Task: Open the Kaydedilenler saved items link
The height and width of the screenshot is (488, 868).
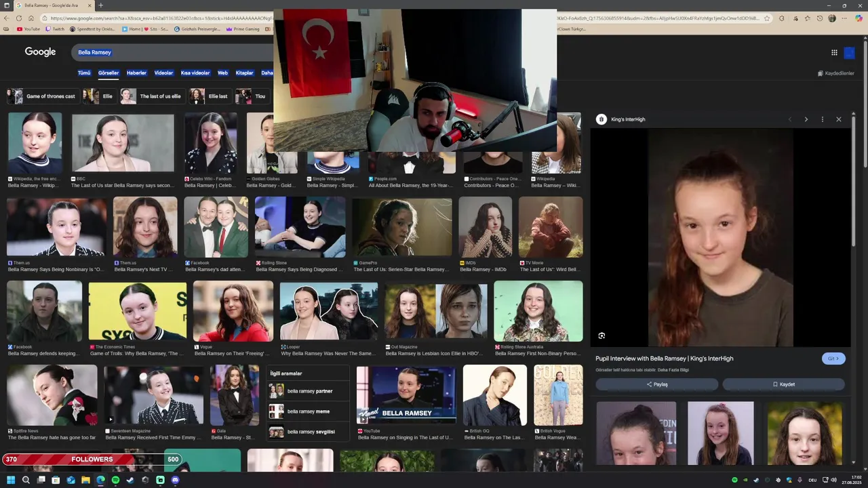Action: (x=835, y=73)
